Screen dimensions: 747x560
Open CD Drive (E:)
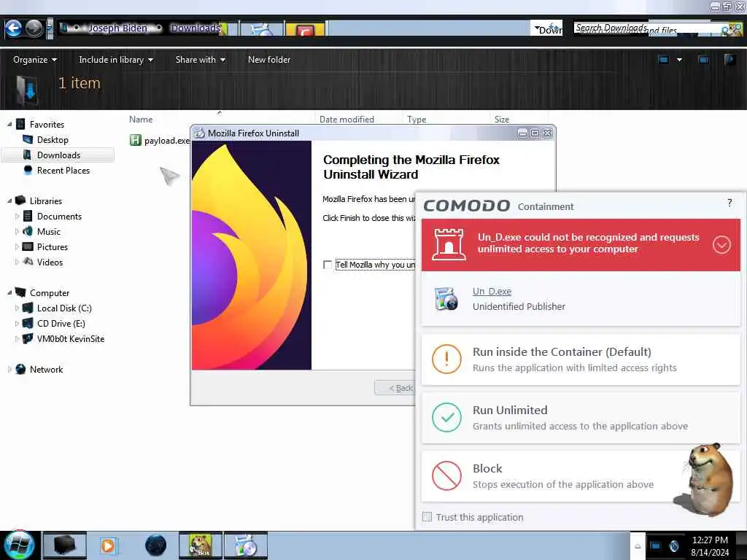click(x=61, y=324)
